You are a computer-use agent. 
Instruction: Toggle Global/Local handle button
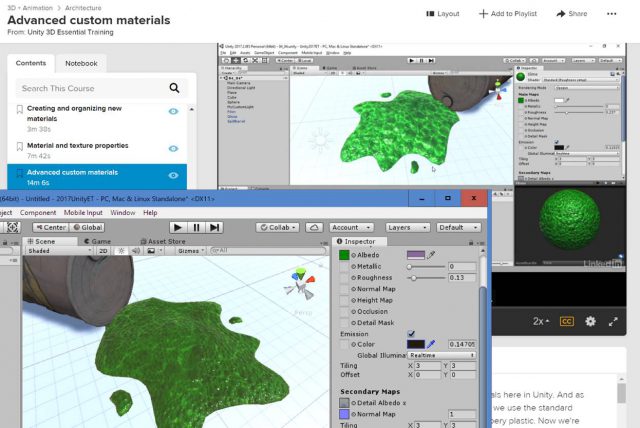87,227
